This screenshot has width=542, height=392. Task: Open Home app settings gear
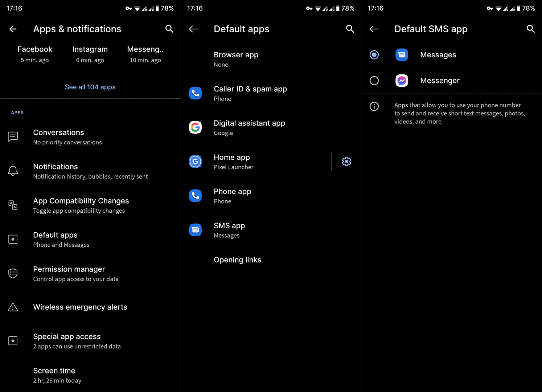coord(346,162)
